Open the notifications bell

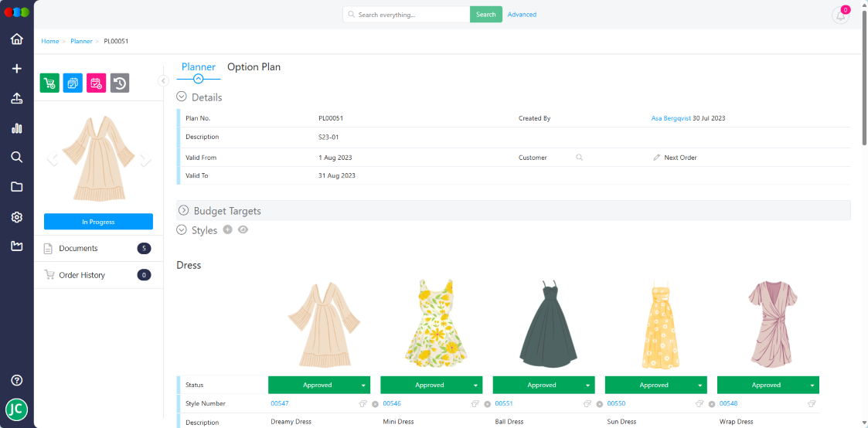(840, 15)
